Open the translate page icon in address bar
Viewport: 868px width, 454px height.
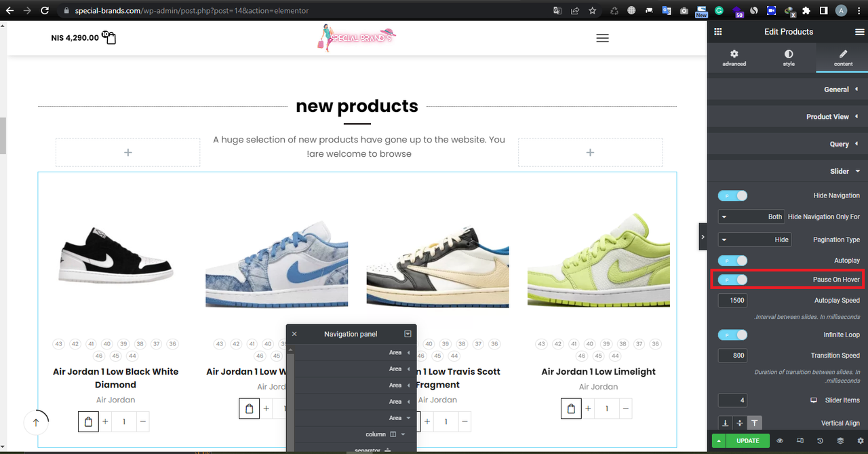pos(557,10)
